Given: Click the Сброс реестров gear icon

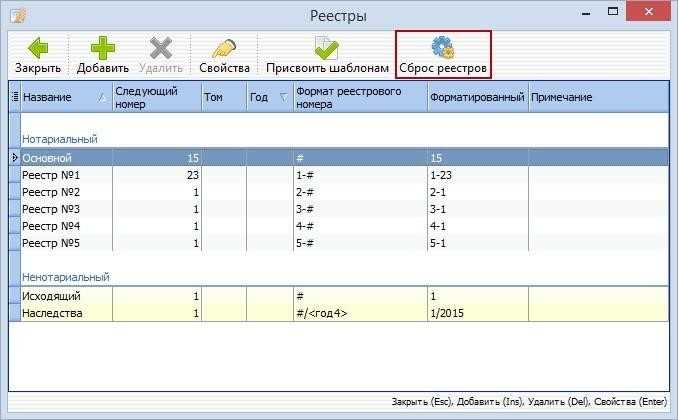Looking at the screenshot, I should [443, 48].
